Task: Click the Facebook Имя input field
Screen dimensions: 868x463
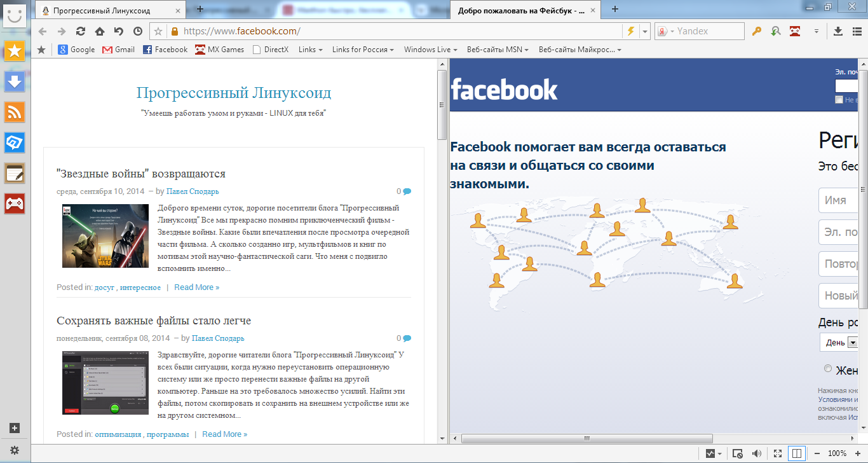Action: [x=838, y=200]
